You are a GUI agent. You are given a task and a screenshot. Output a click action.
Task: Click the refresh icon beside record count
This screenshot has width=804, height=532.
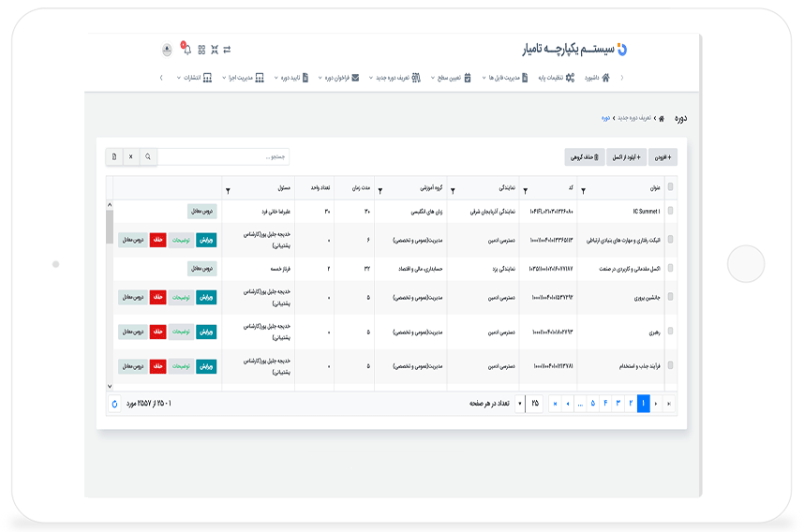pos(114,404)
